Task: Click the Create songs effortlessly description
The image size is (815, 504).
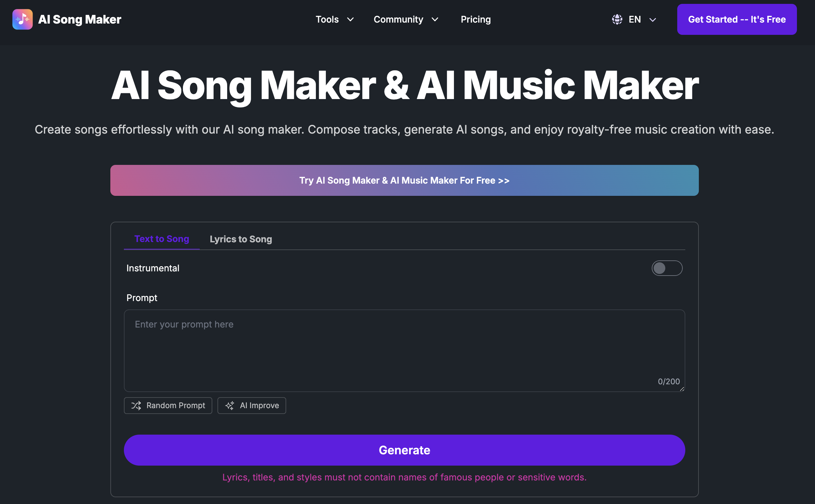Action: [404, 129]
